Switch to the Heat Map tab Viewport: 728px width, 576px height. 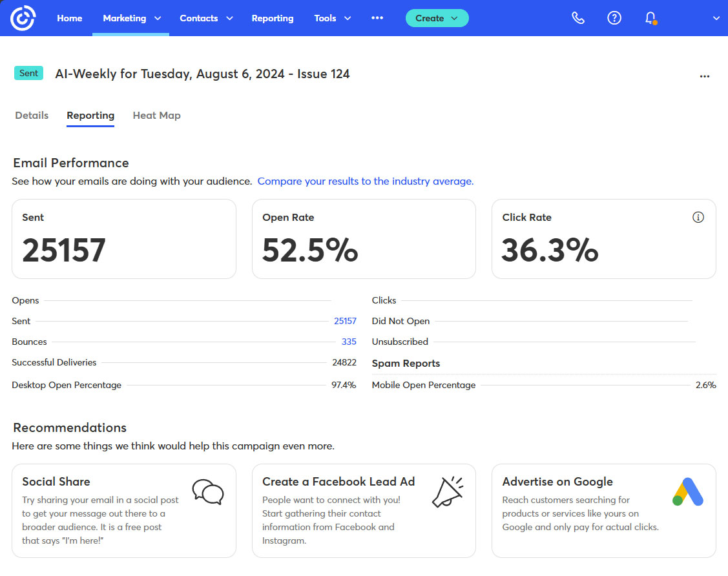point(156,116)
